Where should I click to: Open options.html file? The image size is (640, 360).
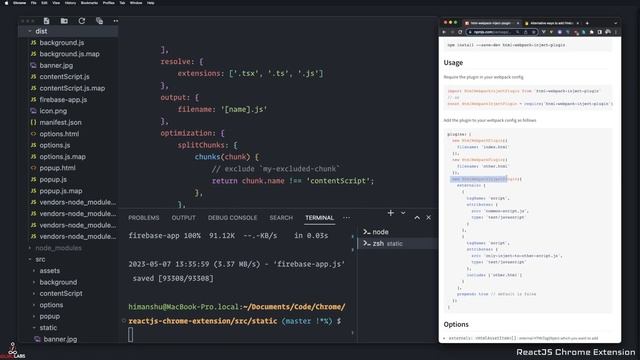(68, 134)
